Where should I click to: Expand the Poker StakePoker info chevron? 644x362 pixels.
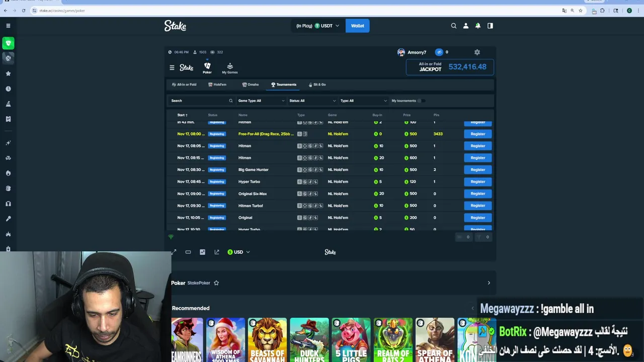point(489,283)
